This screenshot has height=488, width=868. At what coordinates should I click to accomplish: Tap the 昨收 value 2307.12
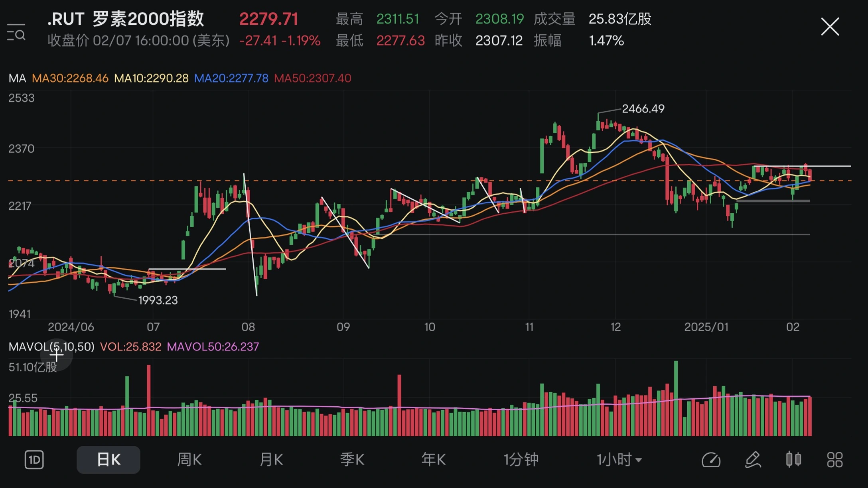pyautogui.click(x=499, y=41)
